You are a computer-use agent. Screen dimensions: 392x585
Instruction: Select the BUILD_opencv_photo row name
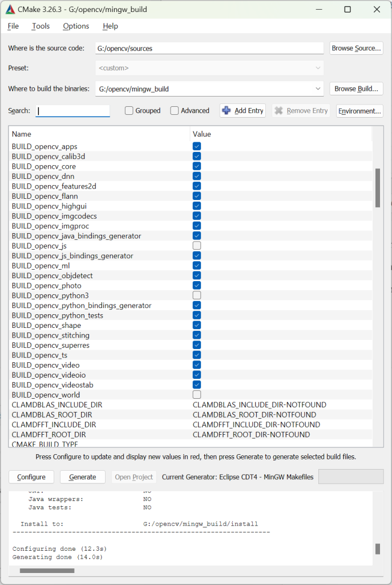(47, 286)
